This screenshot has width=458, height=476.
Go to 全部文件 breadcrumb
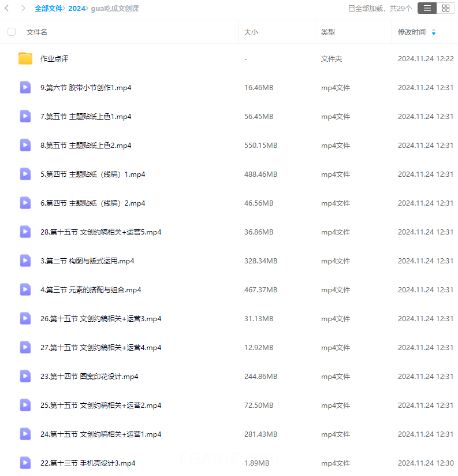coord(49,9)
